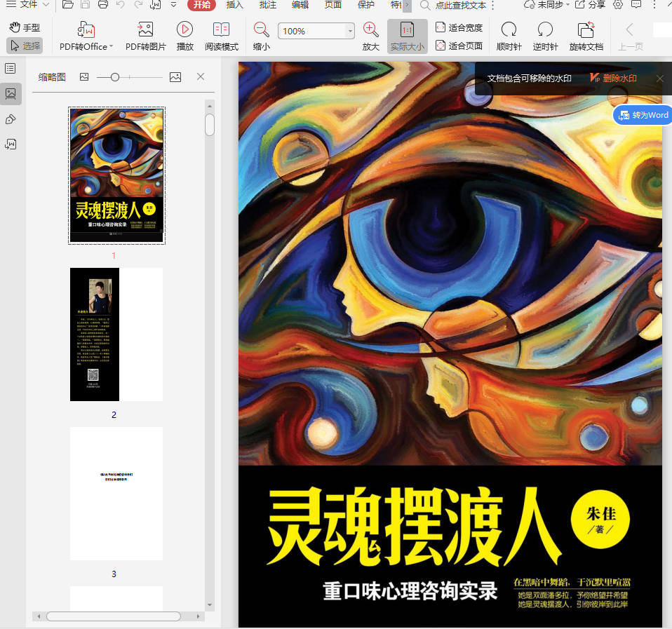Zoom out with 缩小
672x629 pixels.
[261, 37]
